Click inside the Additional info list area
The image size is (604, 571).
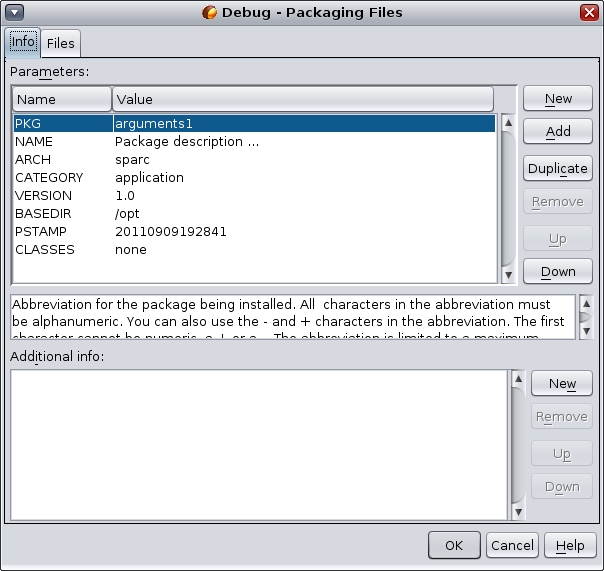pos(259,445)
